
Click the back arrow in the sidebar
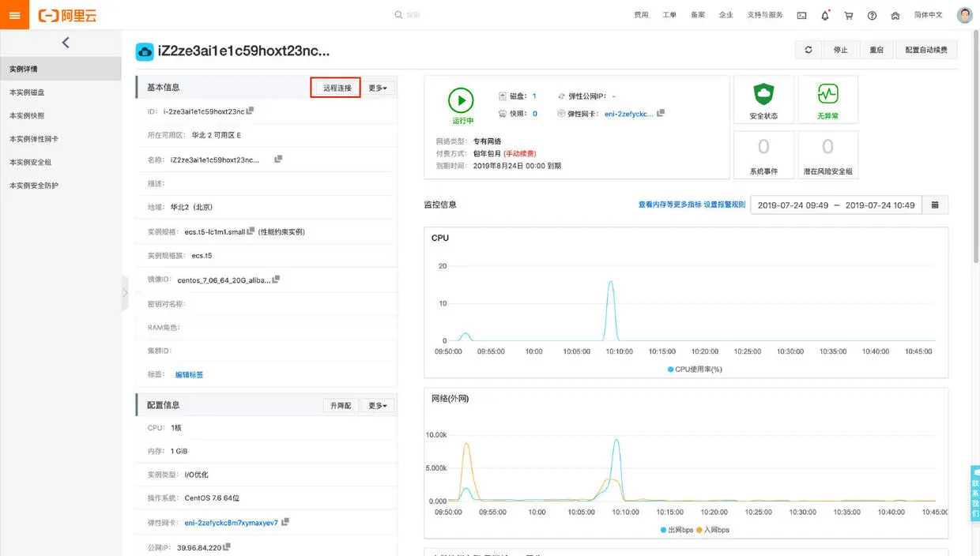[x=66, y=43]
